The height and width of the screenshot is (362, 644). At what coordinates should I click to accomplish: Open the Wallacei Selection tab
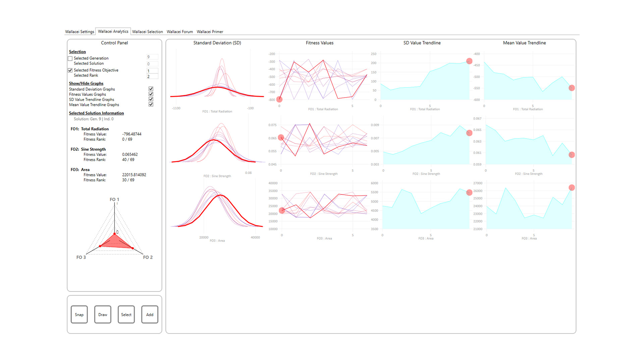coord(147,32)
